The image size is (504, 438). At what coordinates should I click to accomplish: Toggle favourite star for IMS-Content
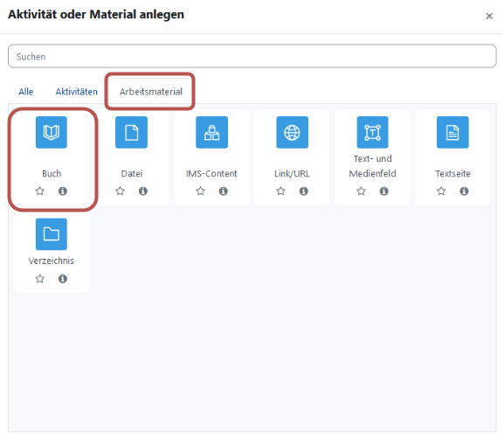pos(201,191)
